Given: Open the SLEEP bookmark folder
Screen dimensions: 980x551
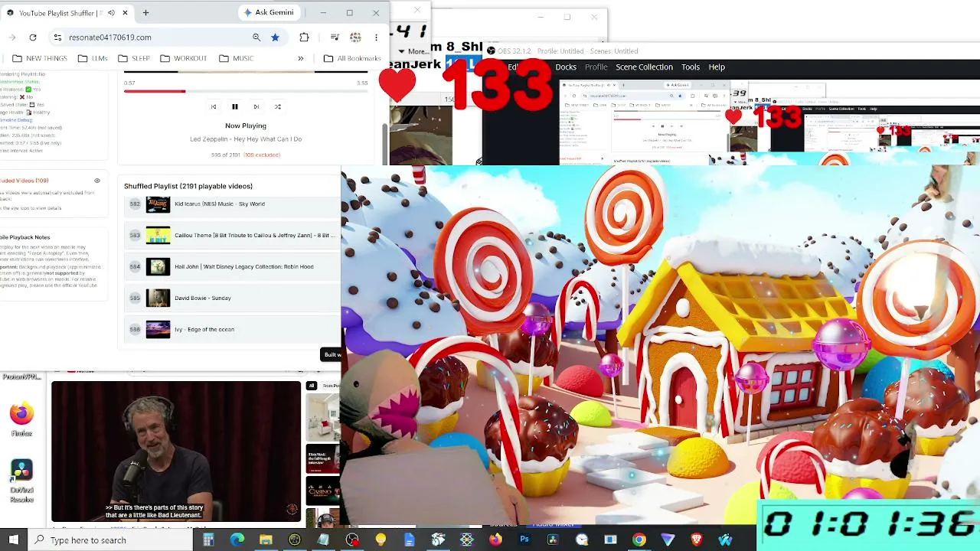Looking at the screenshot, I should [x=133, y=58].
